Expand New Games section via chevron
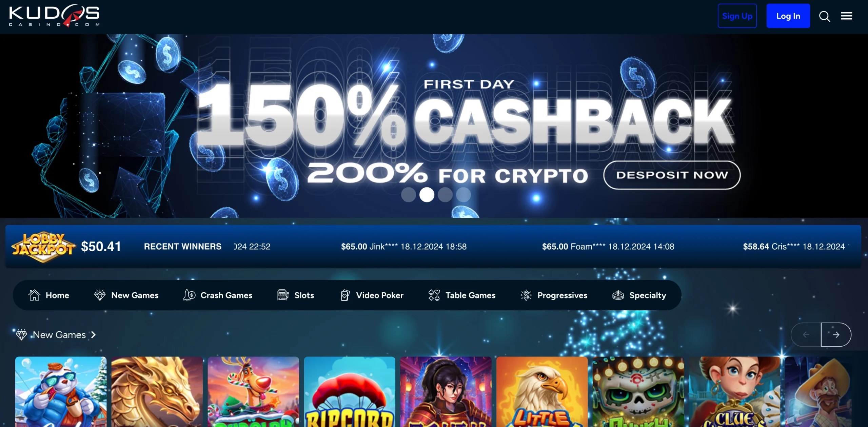Image resolution: width=868 pixels, height=427 pixels. (x=93, y=335)
